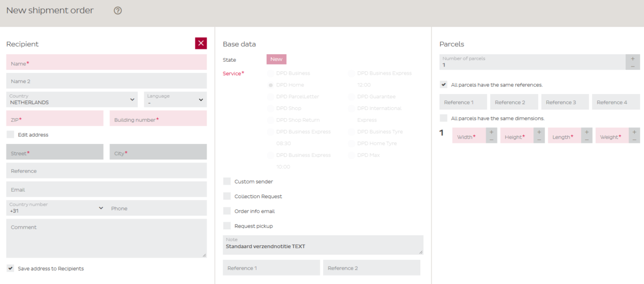The width and height of the screenshot is (644, 284).
Task: Clear recipient with the red X button
Action: 201,43
